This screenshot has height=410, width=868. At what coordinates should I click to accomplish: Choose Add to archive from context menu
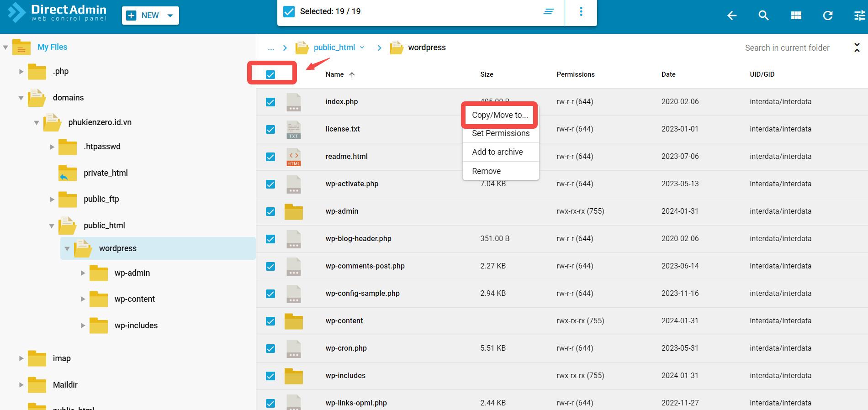tap(501, 152)
